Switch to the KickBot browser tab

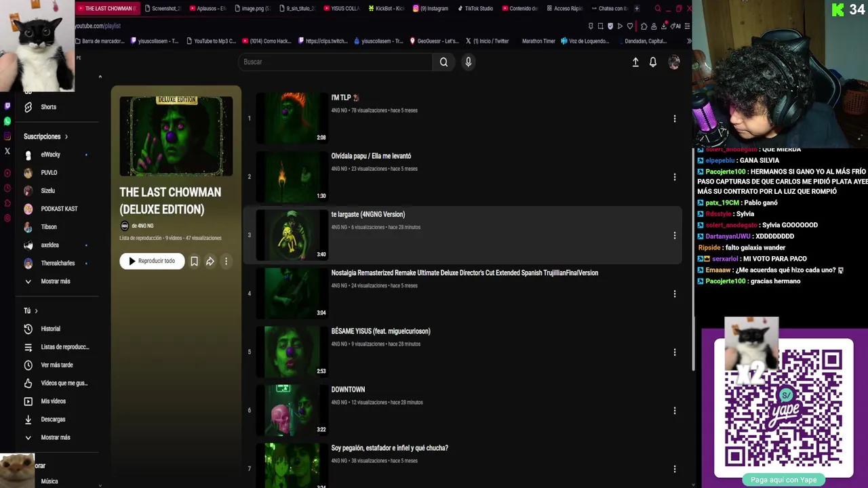pyautogui.click(x=386, y=8)
